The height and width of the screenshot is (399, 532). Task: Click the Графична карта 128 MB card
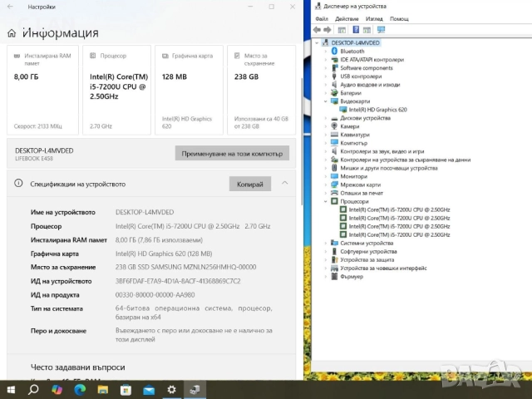pyautogui.click(x=189, y=91)
